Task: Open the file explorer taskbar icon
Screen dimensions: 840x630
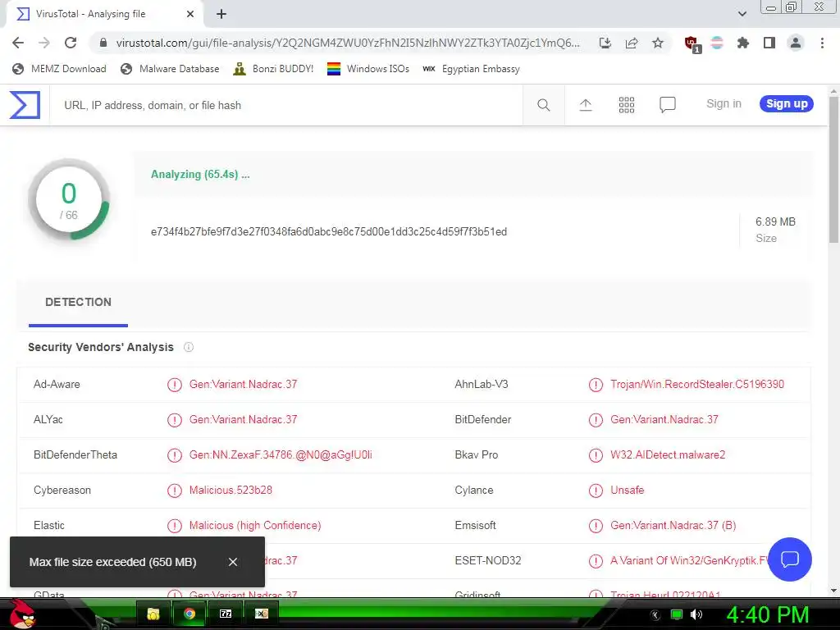Action: point(153,614)
